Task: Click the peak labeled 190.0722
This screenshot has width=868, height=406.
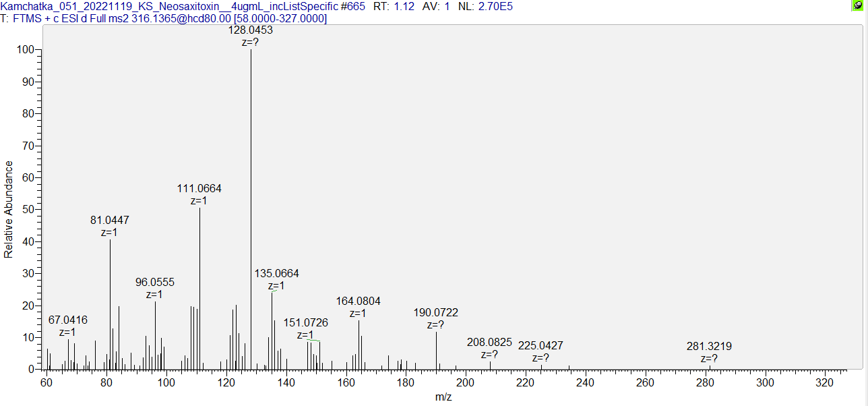Action: coord(435,313)
